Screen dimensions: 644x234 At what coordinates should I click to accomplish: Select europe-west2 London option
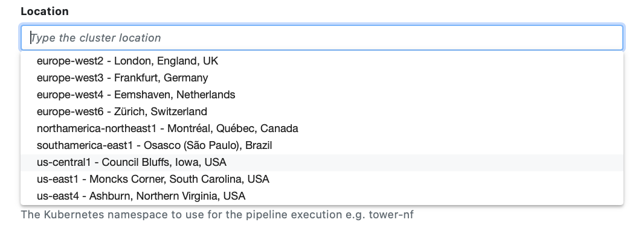[x=322, y=61]
